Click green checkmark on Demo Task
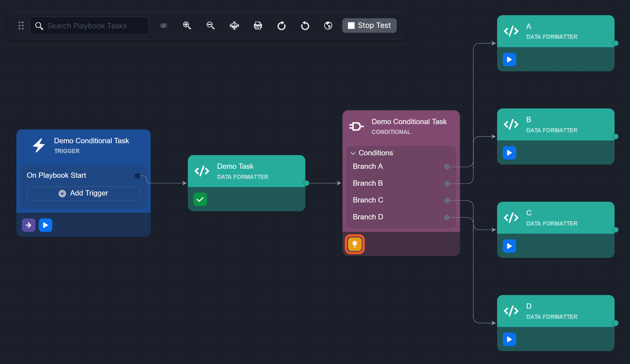 click(x=200, y=199)
